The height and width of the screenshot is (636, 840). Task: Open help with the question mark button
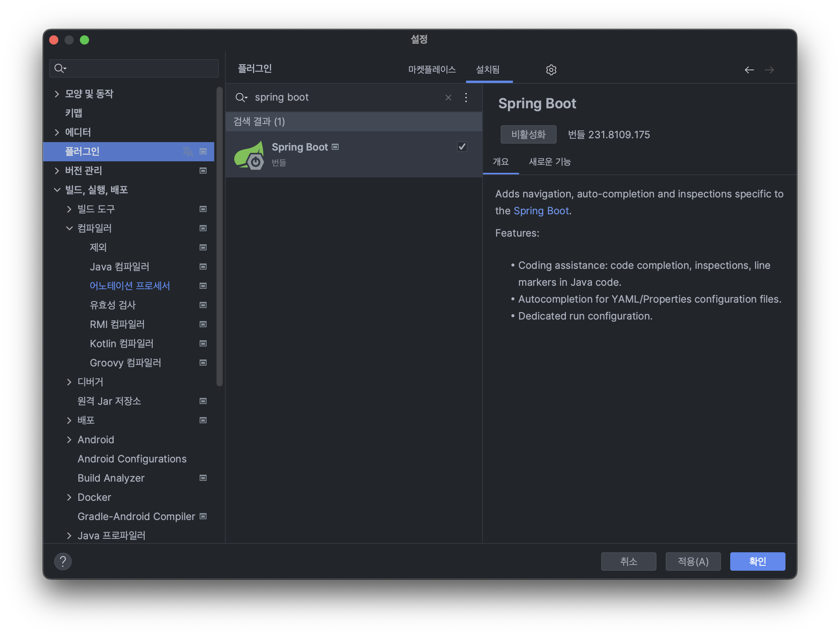(63, 561)
